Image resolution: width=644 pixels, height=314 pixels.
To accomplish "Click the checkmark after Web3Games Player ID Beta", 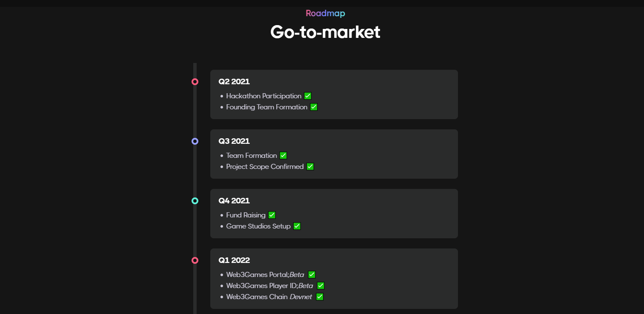I will [x=321, y=286].
